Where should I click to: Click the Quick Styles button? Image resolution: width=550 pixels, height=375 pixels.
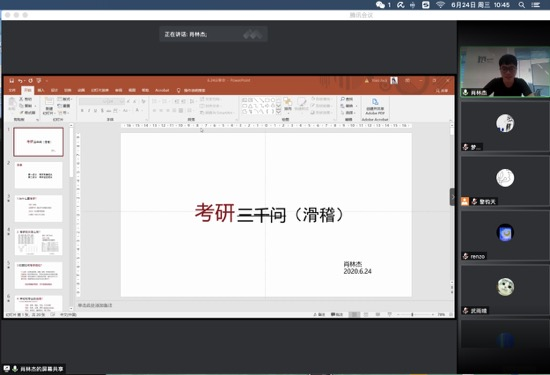(x=301, y=105)
